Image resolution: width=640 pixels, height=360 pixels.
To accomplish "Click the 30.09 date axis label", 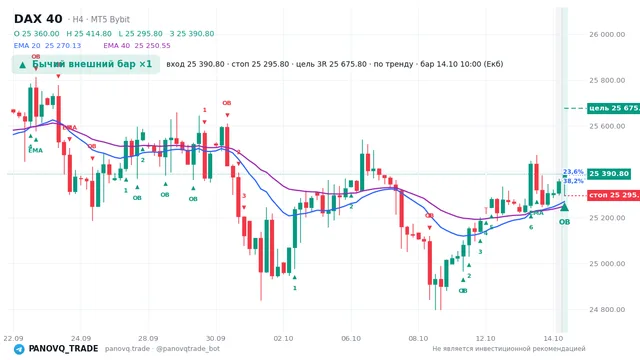I will (x=216, y=338).
